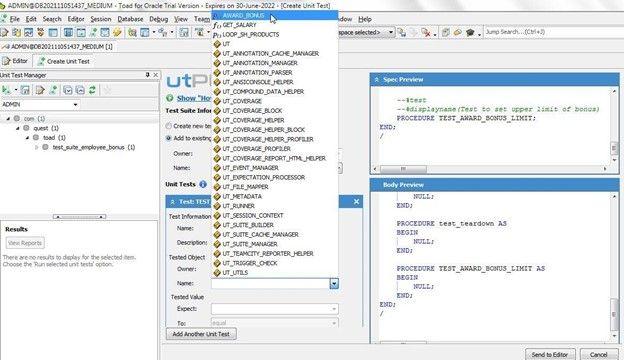Click the green circle icon beside the Show link
Viewport: 624px width, 360px height.
(x=170, y=98)
